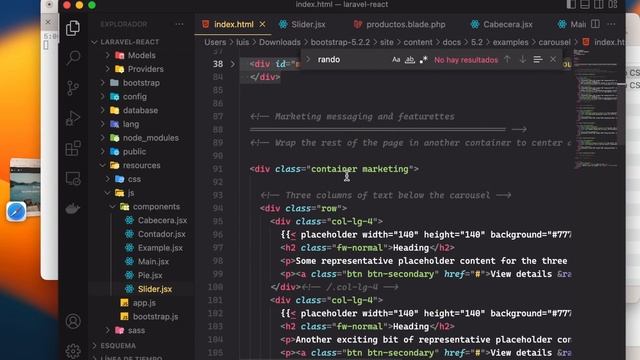Go to previous match in find widget

pyautogui.click(x=507, y=60)
